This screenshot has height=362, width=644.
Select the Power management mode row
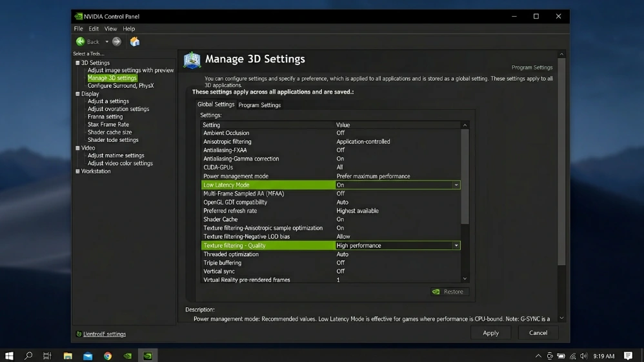coord(331,176)
